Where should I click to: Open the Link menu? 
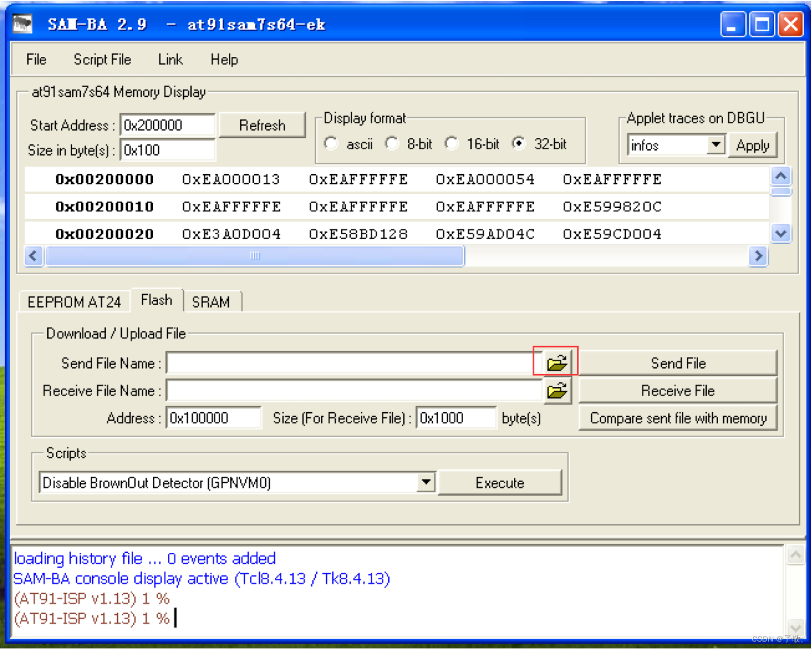(x=170, y=59)
